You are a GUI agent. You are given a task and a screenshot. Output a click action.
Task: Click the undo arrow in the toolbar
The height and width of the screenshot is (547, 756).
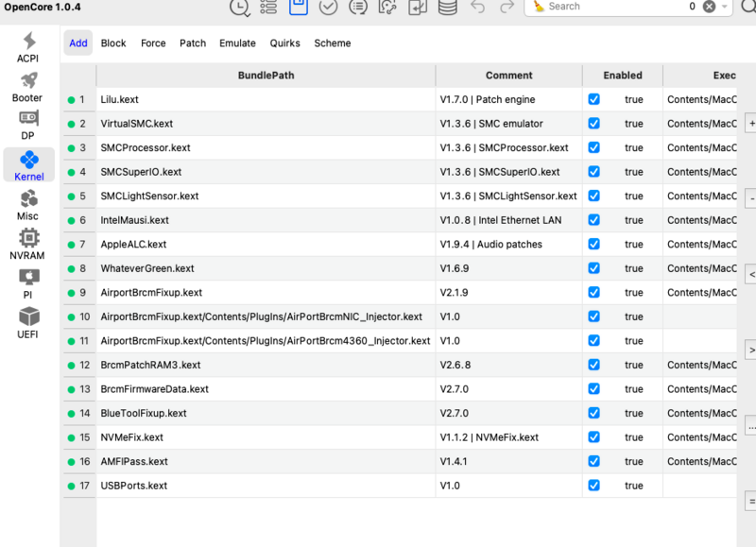pos(477,7)
